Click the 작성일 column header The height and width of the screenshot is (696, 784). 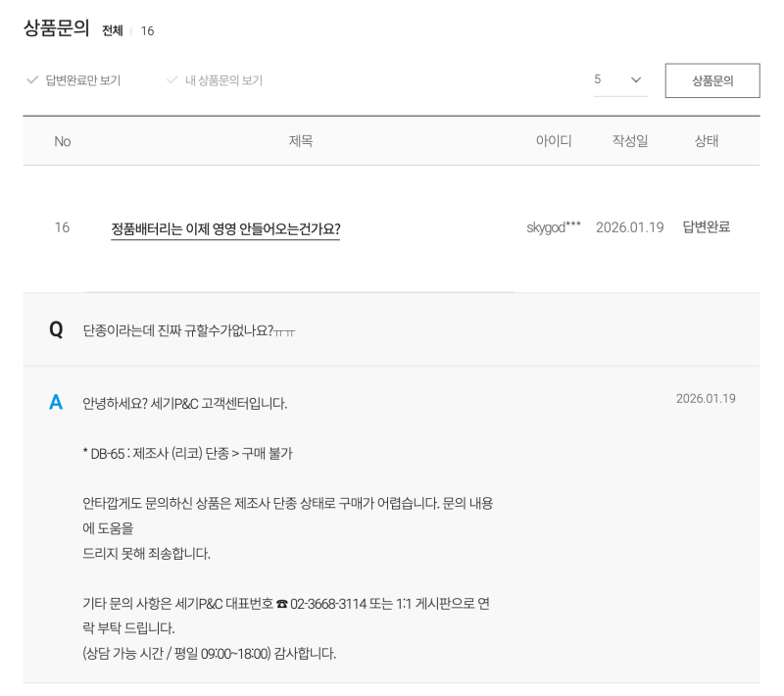coord(630,141)
